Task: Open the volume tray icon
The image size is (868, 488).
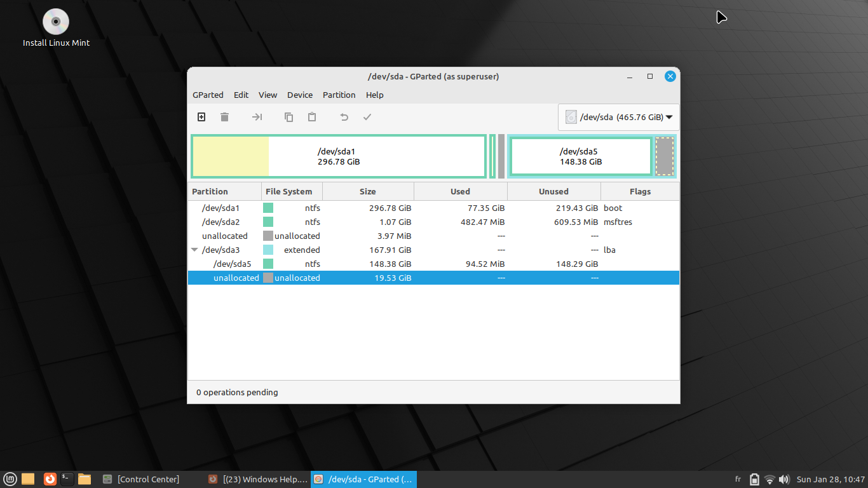Action: coord(784,479)
